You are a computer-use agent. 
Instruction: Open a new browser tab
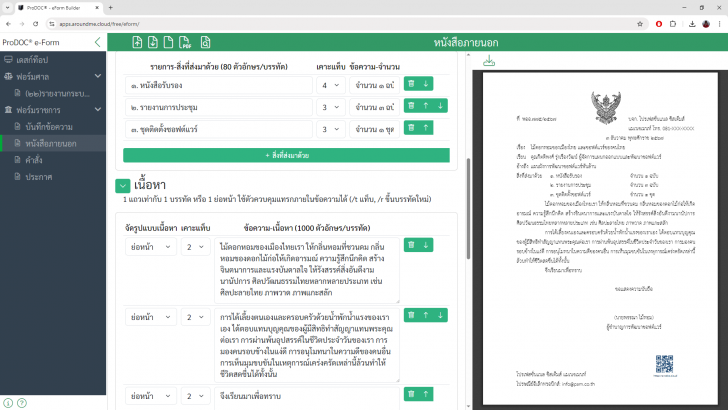pyautogui.click(x=110, y=8)
